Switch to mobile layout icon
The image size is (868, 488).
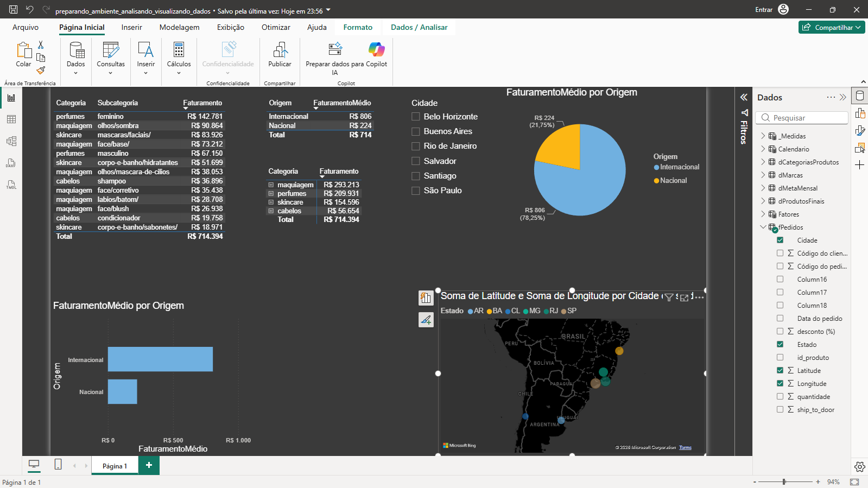pyautogui.click(x=58, y=465)
